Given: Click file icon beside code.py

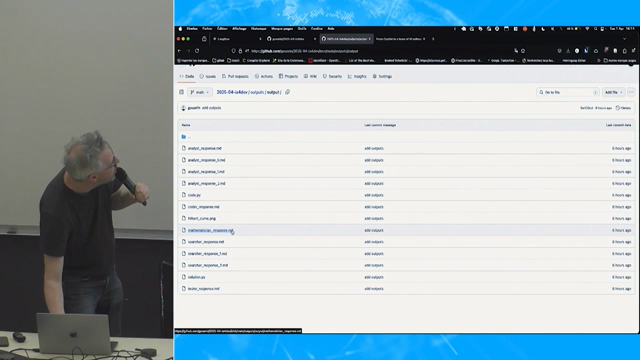Looking at the screenshot, I should click(184, 195).
